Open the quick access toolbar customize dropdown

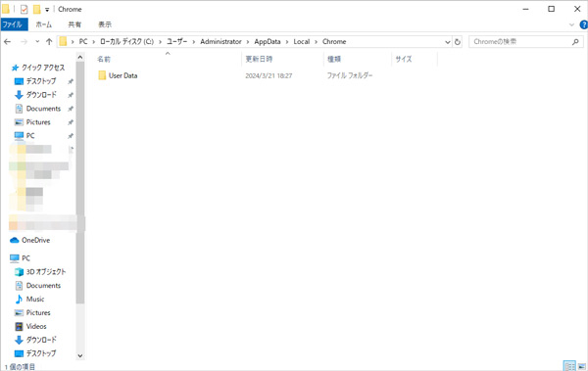47,10
